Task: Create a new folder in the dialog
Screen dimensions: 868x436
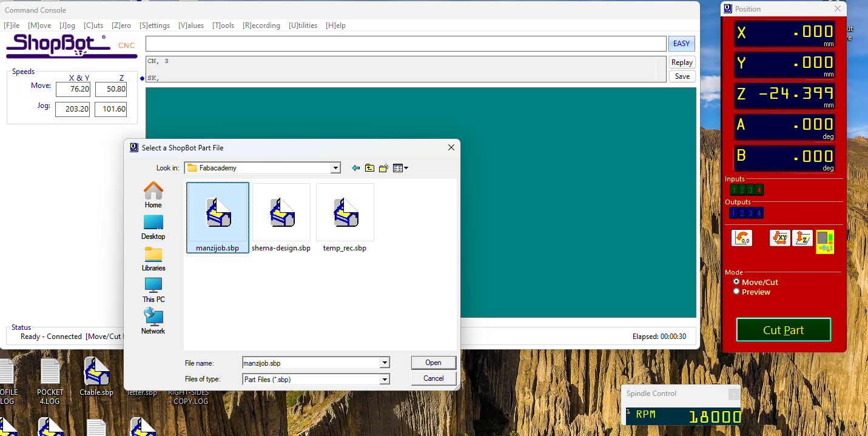Action: coord(383,168)
